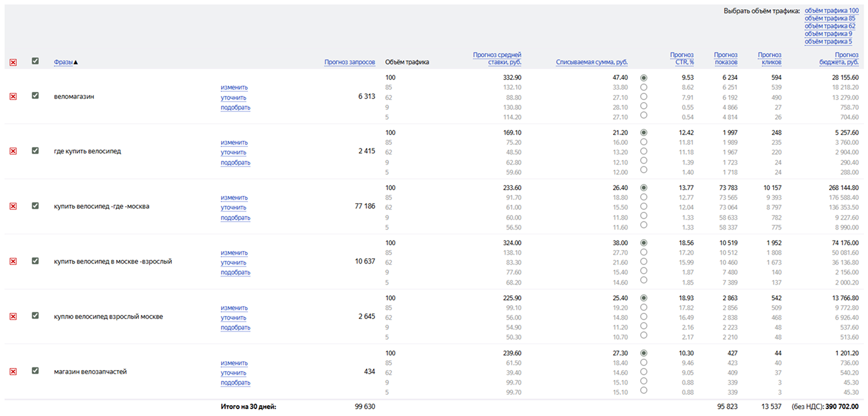This screenshot has height=416, width=868.
Task: Remove куплю велосипед взрослый москве with red X
Action: click(x=13, y=317)
